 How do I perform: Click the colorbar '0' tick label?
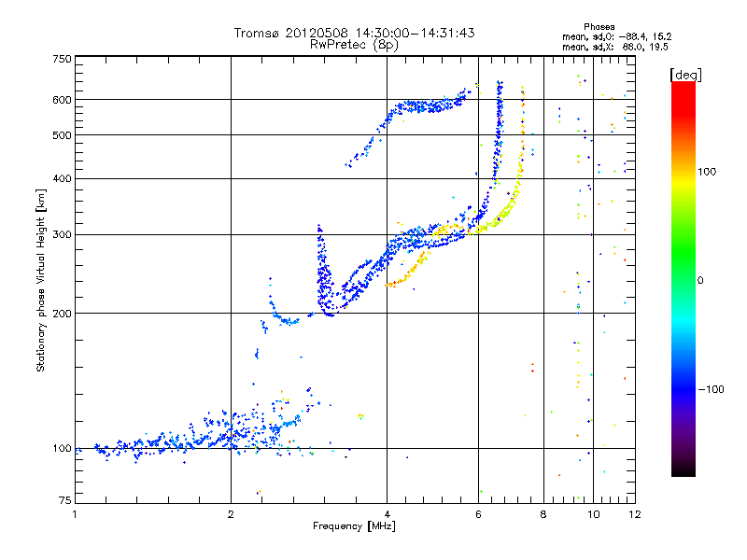[x=700, y=280]
